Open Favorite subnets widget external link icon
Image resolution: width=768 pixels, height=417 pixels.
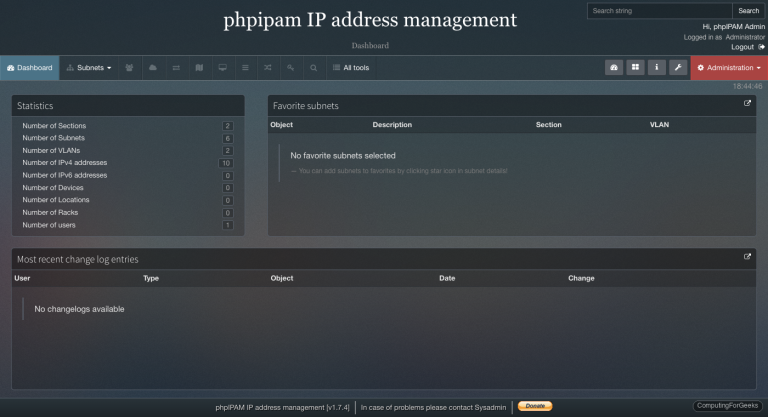747,103
